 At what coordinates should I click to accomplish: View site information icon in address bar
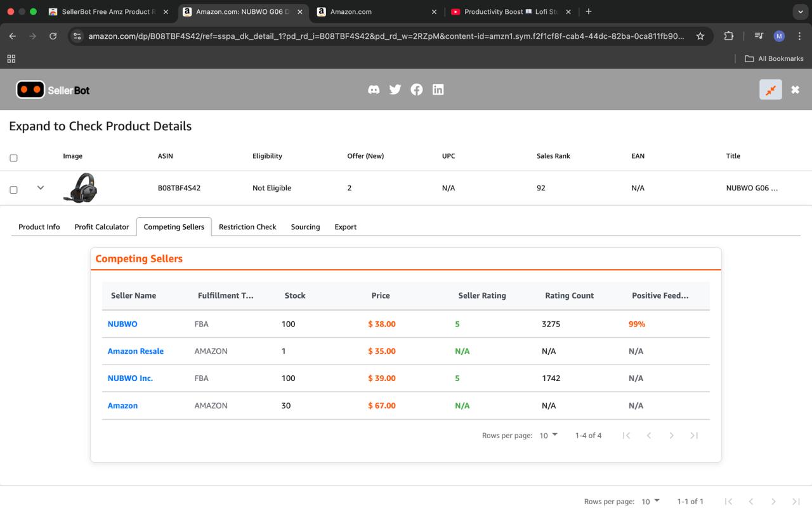point(77,36)
